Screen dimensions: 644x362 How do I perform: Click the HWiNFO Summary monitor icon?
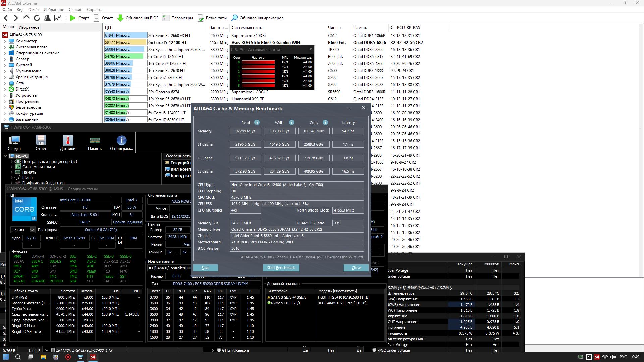[14, 140]
